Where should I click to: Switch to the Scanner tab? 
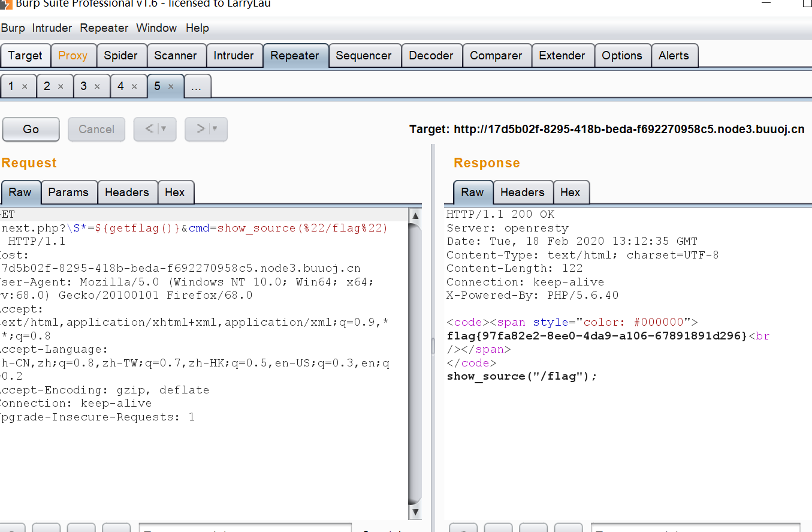coord(176,56)
